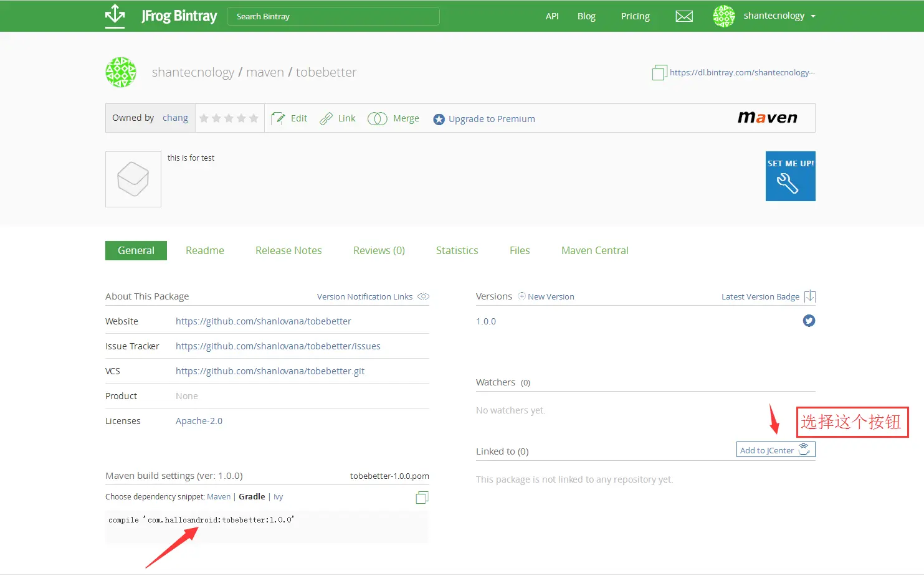Select the Ivy dependency snippet option
Screen dimensions: 924x576
279,497
